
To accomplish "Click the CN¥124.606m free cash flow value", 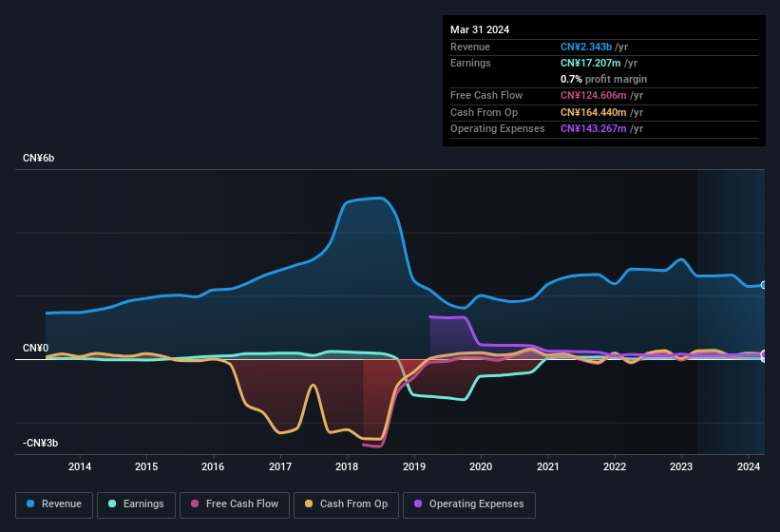I will pos(594,95).
